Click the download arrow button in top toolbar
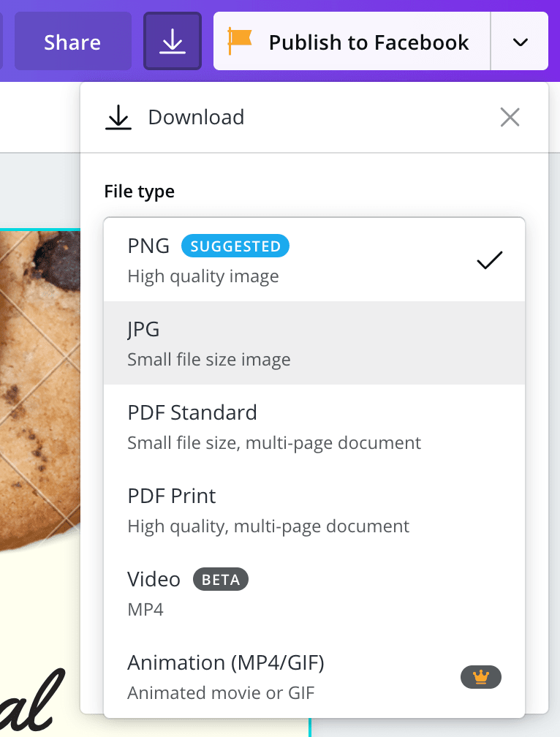 point(173,42)
